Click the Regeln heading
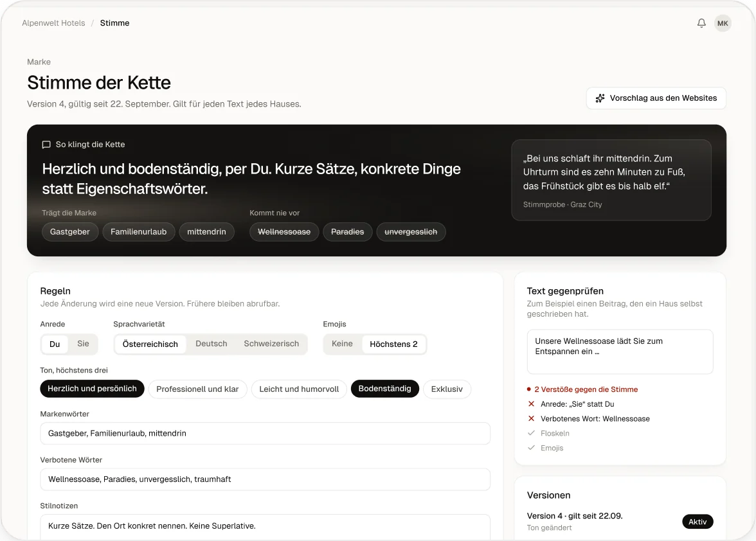This screenshot has width=756, height=541. [55, 291]
